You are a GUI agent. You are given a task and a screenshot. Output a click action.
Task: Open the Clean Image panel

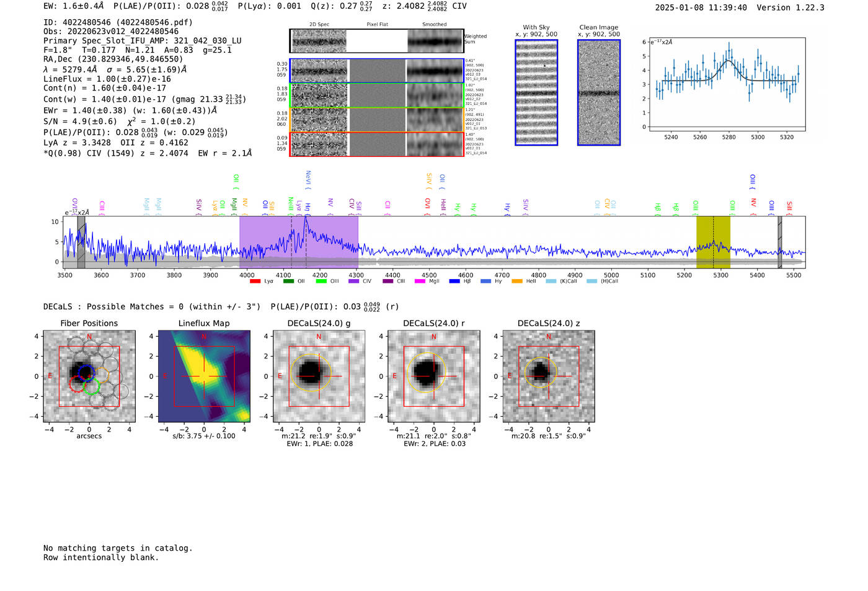(599, 92)
